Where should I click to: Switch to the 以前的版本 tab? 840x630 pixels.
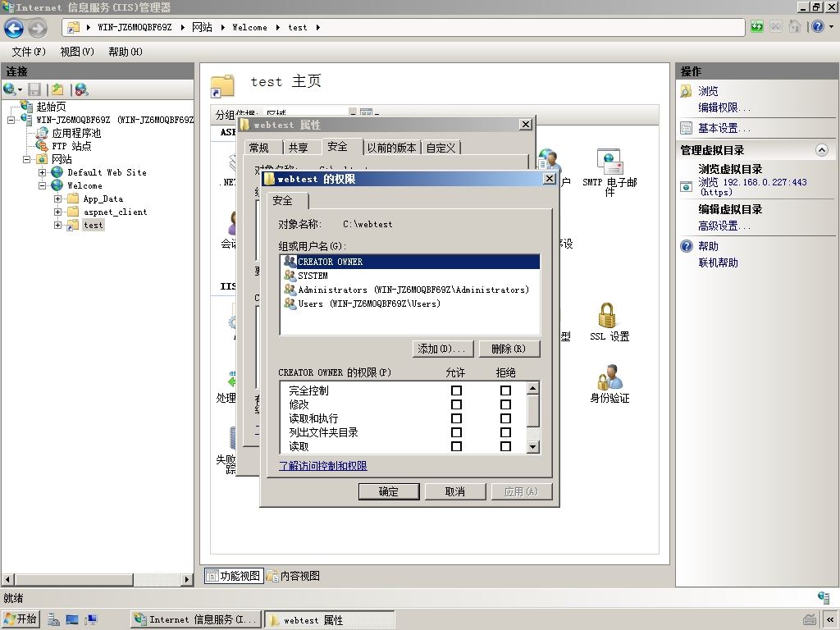(x=391, y=148)
